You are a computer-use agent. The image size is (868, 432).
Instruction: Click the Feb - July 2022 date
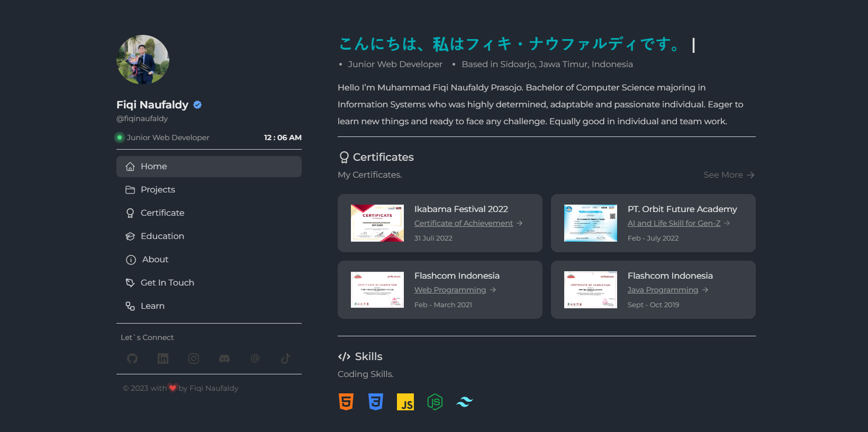tap(653, 238)
